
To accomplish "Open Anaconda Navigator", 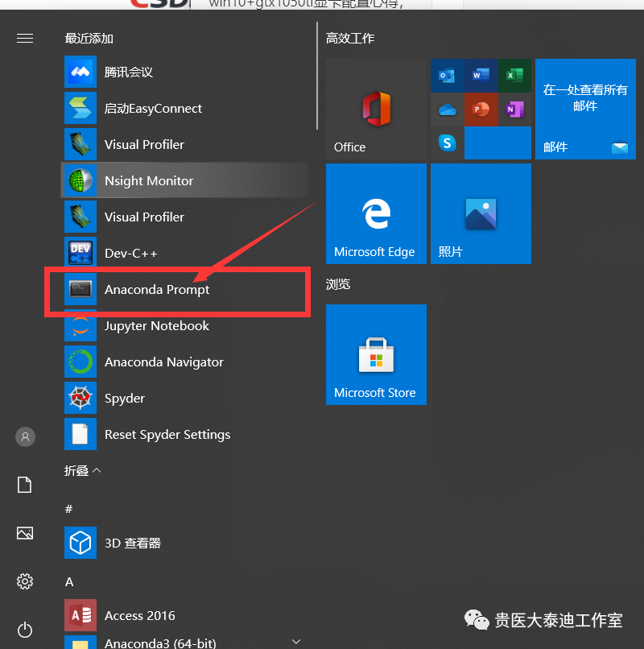I will tap(185, 362).
